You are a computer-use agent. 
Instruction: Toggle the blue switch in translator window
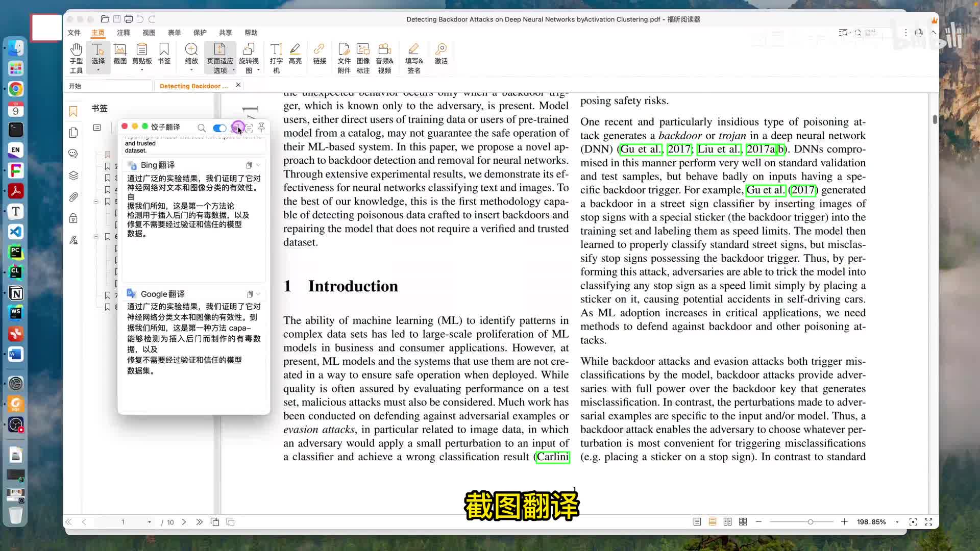(x=219, y=128)
